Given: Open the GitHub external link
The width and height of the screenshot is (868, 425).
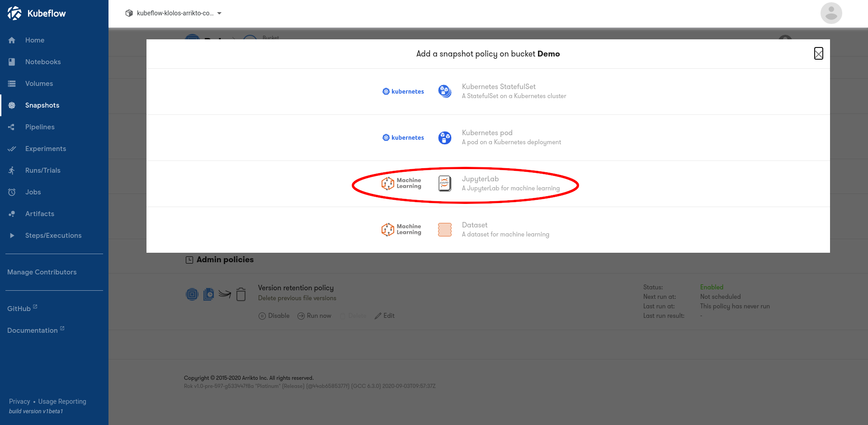Looking at the screenshot, I should pos(22,308).
